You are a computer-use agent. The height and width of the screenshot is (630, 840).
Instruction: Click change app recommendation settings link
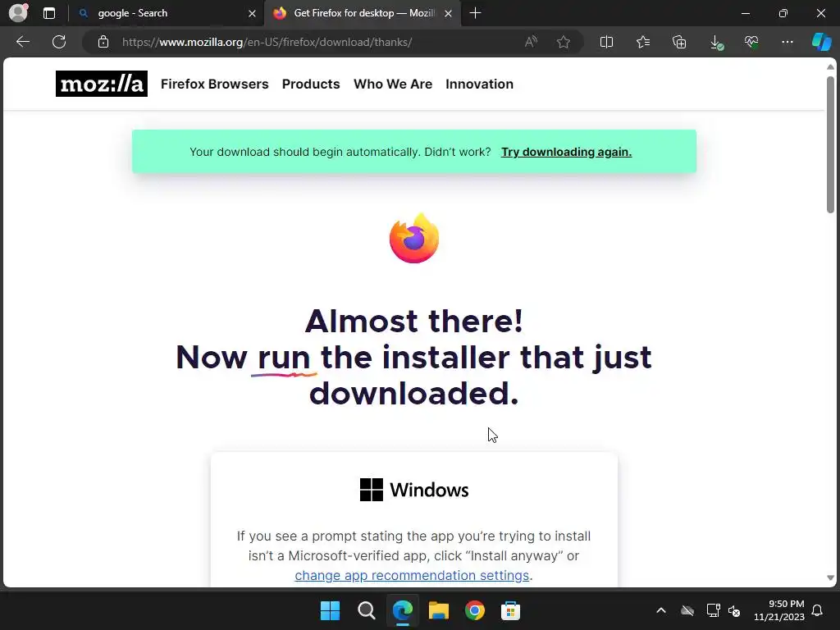click(412, 575)
